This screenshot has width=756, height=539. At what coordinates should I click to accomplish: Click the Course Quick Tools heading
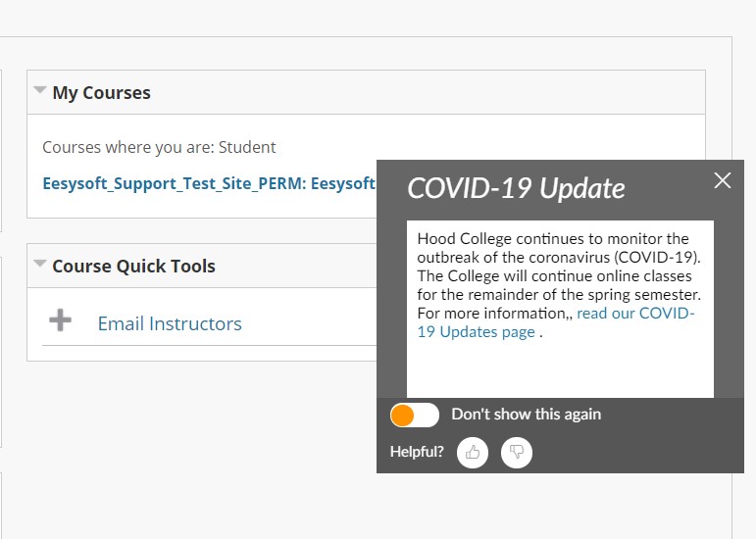coord(133,266)
